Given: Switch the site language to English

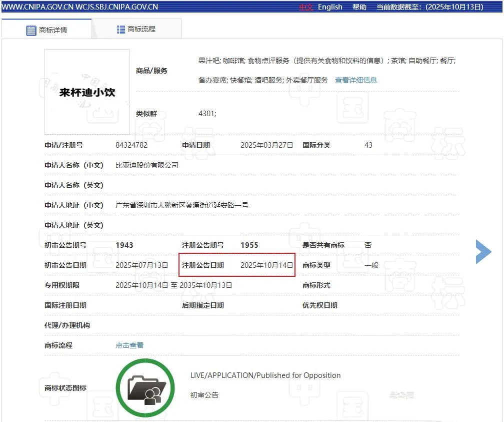Looking at the screenshot, I should pyautogui.click(x=330, y=7).
